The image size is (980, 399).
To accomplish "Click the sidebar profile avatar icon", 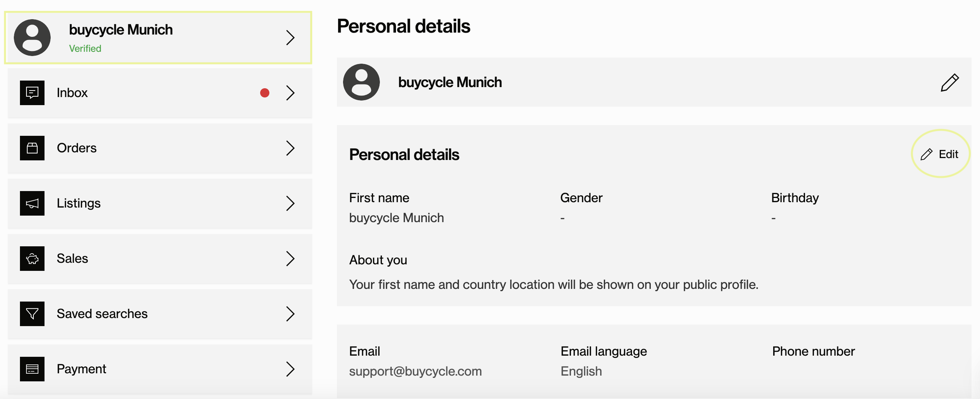I will tap(32, 38).
